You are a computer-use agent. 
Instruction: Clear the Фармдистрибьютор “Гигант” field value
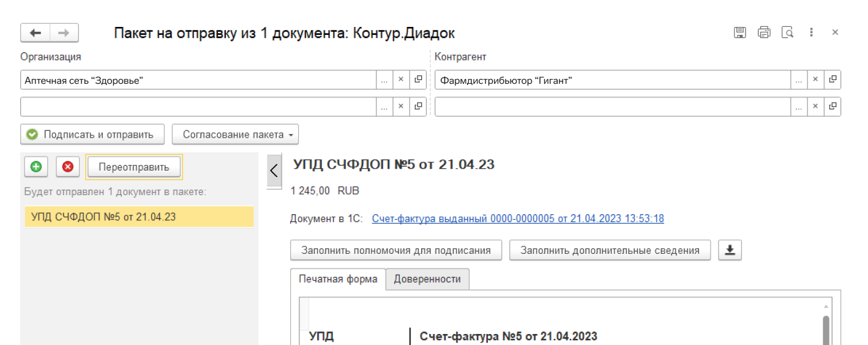click(x=815, y=80)
